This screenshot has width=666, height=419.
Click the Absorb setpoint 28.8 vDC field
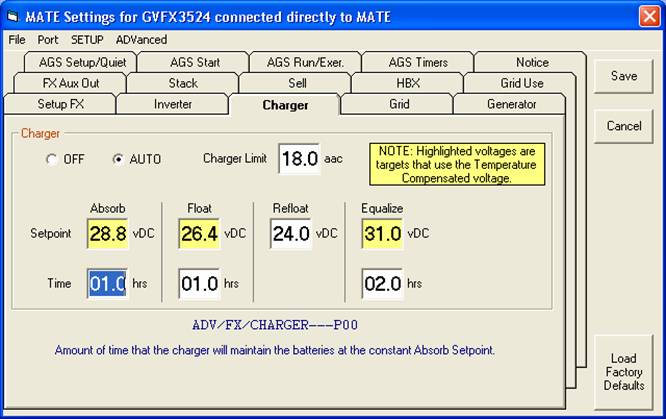pyautogui.click(x=108, y=234)
